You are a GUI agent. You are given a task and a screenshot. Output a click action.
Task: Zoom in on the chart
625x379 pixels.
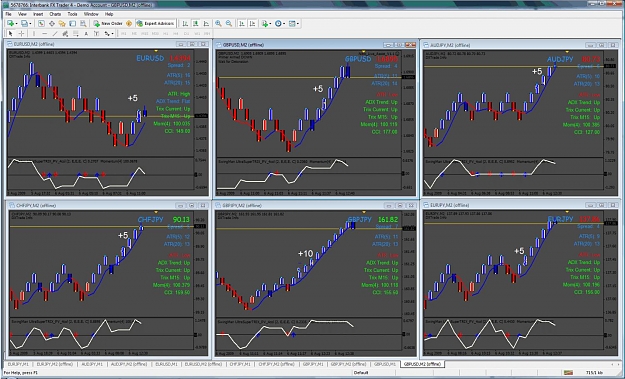218,24
